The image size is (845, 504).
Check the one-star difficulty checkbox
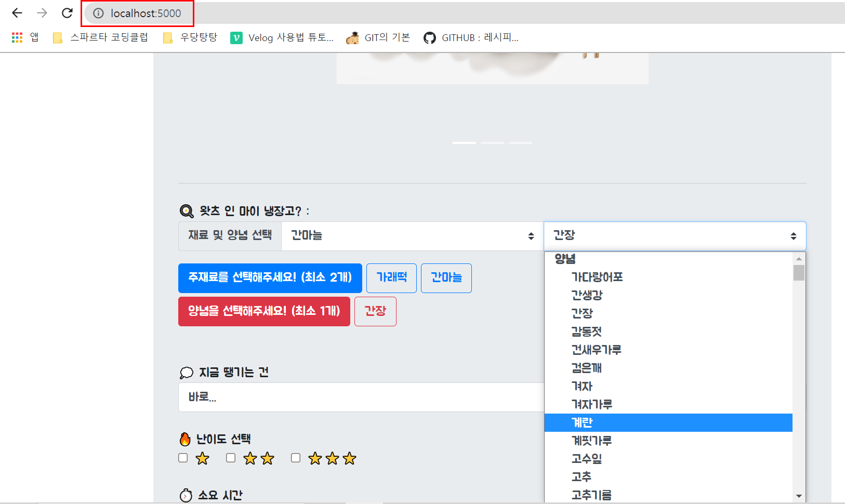(183, 458)
